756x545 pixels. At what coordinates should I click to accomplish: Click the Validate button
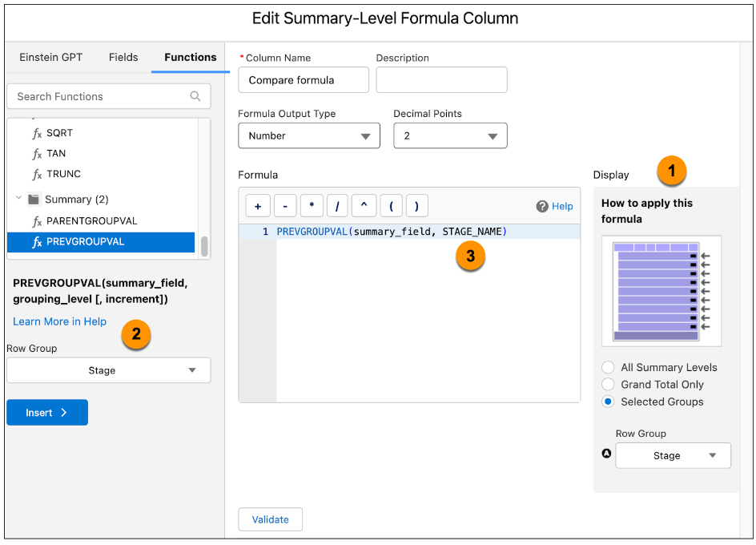(271, 519)
